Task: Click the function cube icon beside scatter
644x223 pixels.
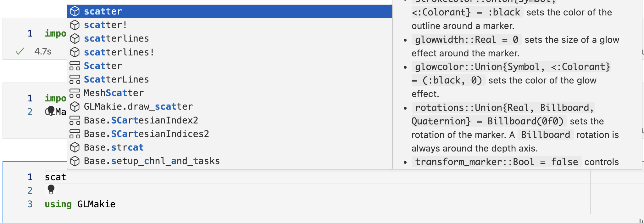Action: [75, 11]
